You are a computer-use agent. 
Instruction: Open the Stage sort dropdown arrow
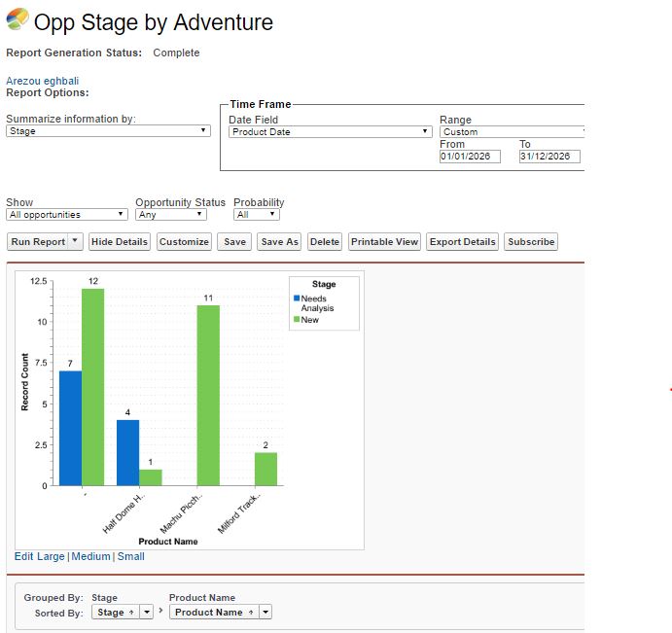coord(147,612)
